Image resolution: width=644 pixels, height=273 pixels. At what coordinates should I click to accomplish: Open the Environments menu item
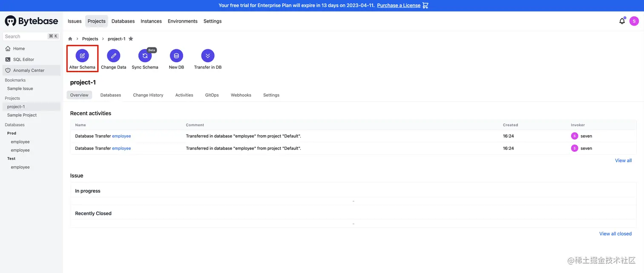(x=182, y=21)
